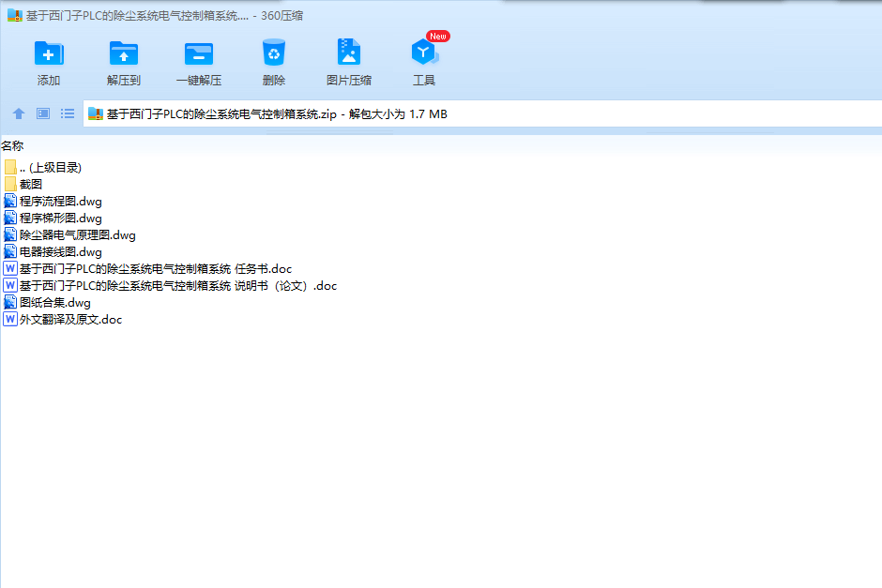882x588 pixels.
Task: Click the 删除 (Delete) trash icon
Action: [274, 53]
